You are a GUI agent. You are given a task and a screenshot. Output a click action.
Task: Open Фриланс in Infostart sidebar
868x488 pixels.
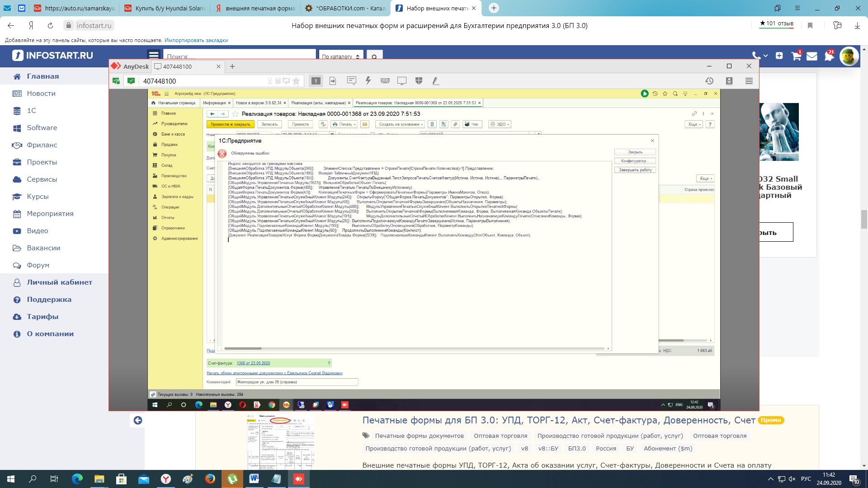coord(42,145)
